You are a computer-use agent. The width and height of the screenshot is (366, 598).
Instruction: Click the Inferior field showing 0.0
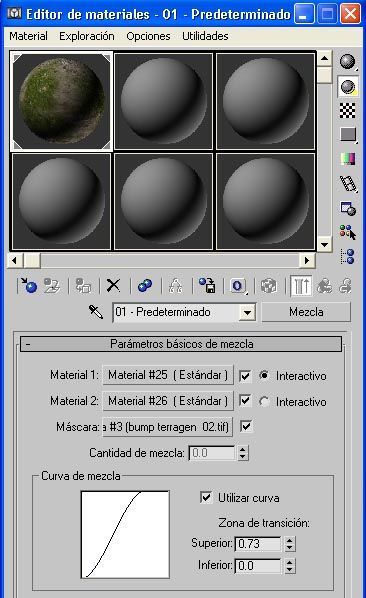(x=258, y=566)
